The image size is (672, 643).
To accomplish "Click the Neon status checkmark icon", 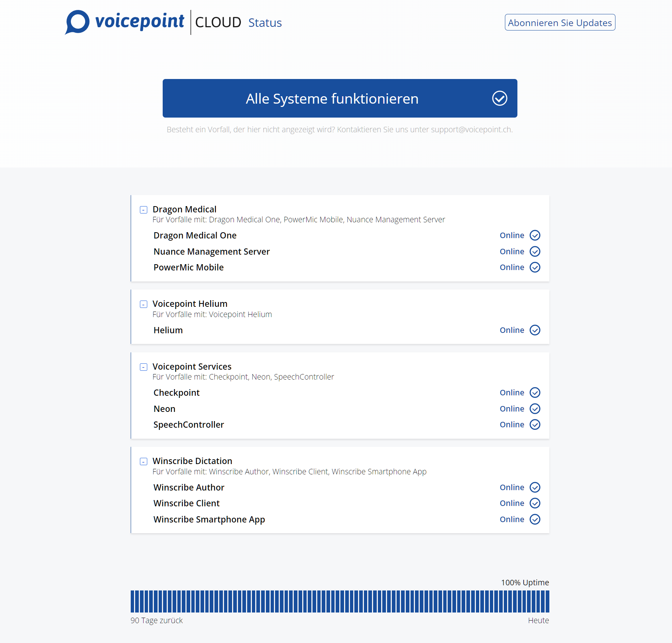I will [535, 409].
